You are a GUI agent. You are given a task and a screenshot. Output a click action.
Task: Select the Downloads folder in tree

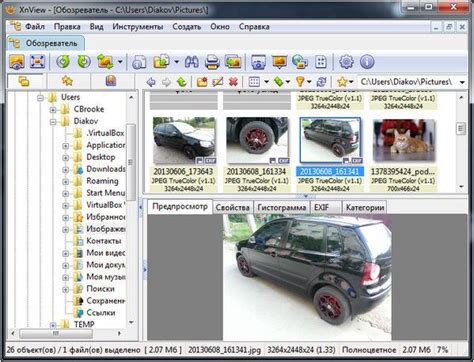point(105,169)
